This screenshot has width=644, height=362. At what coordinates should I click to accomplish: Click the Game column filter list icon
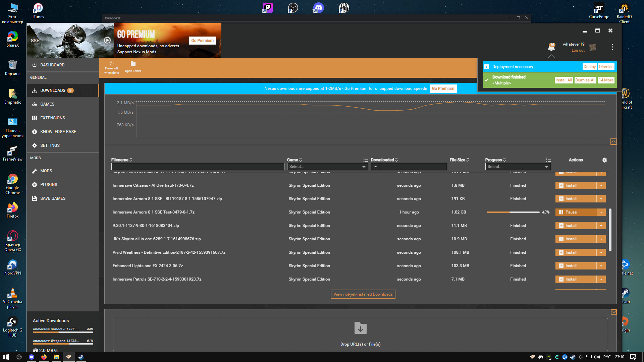pyautogui.click(x=366, y=160)
